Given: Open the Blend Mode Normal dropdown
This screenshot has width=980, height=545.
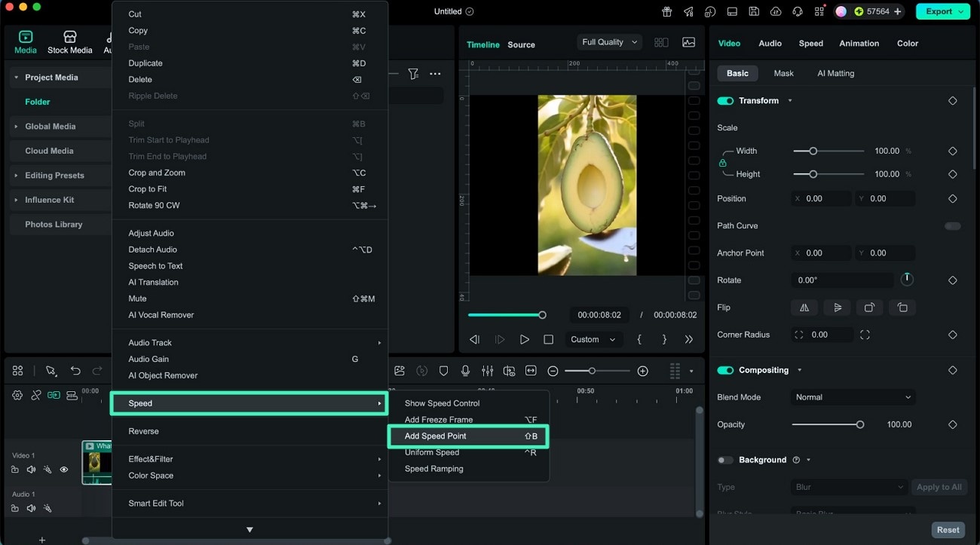Looking at the screenshot, I should click(x=853, y=397).
